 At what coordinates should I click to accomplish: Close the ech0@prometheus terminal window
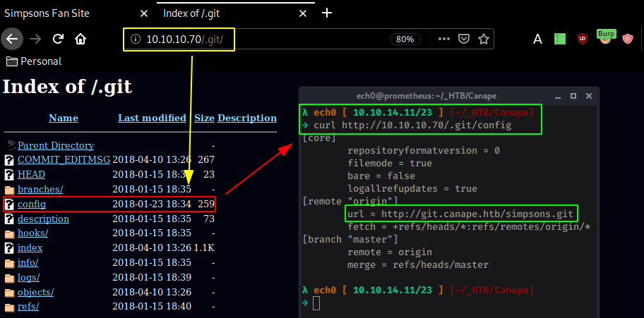pyautogui.click(x=588, y=96)
